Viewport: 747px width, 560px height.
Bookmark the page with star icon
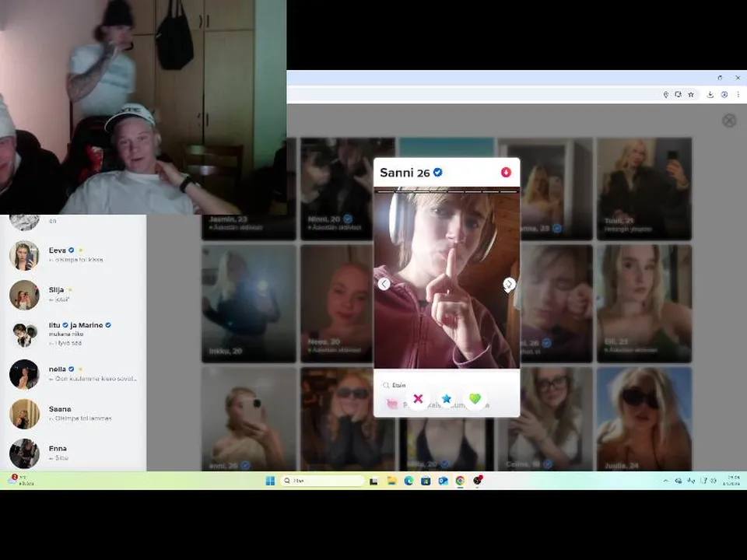point(691,95)
